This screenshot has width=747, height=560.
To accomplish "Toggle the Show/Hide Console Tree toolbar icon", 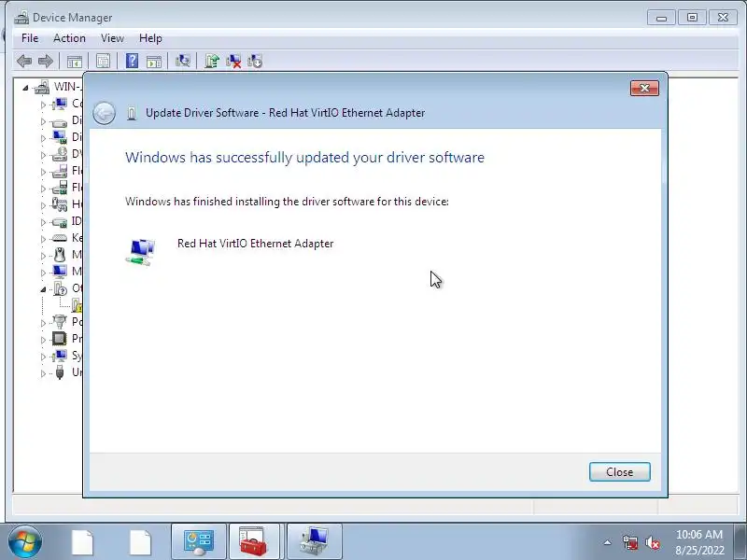I will (75, 62).
